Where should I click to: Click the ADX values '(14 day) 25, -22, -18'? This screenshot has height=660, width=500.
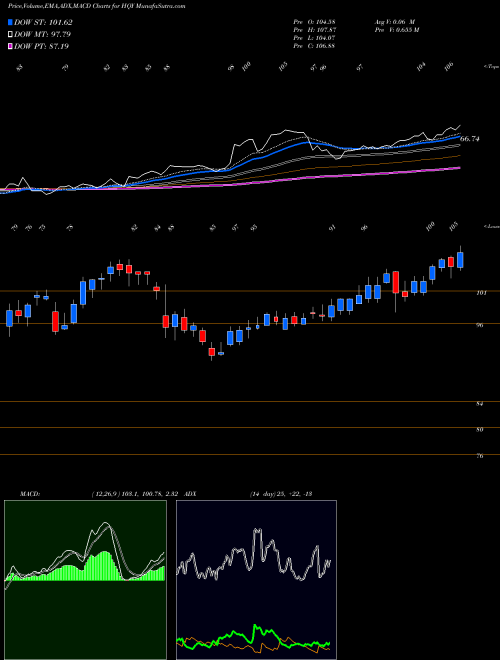(280, 494)
